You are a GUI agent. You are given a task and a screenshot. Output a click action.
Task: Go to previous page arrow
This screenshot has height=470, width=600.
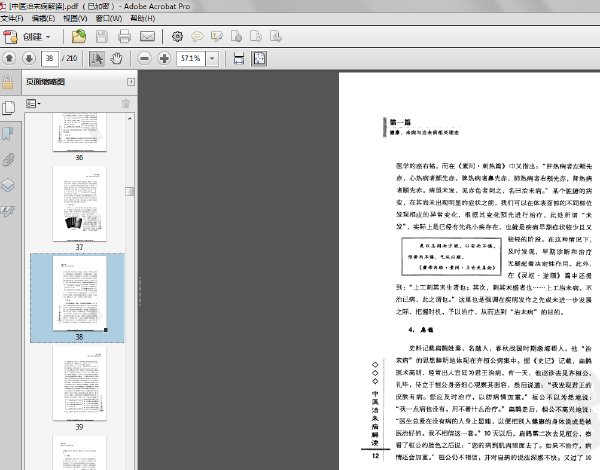(x=10, y=59)
